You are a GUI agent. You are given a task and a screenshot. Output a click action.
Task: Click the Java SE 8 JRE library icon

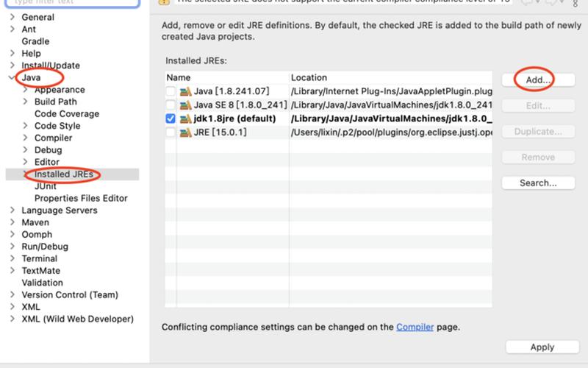pyautogui.click(x=186, y=105)
